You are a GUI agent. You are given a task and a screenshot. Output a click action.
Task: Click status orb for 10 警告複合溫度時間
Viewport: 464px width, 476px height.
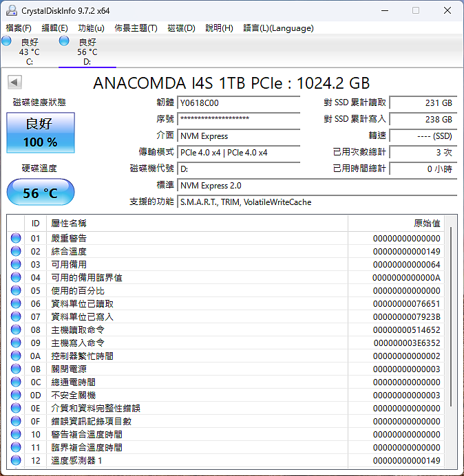(x=16, y=434)
